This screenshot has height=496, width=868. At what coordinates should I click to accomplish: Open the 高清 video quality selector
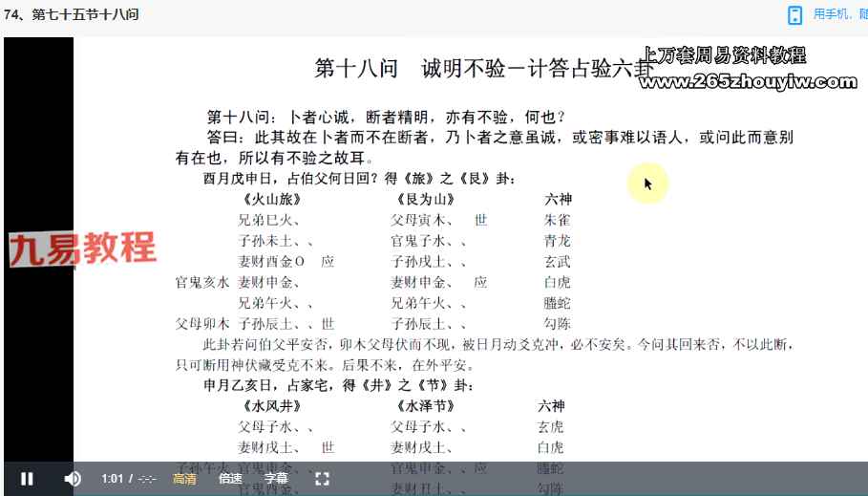[x=184, y=479]
